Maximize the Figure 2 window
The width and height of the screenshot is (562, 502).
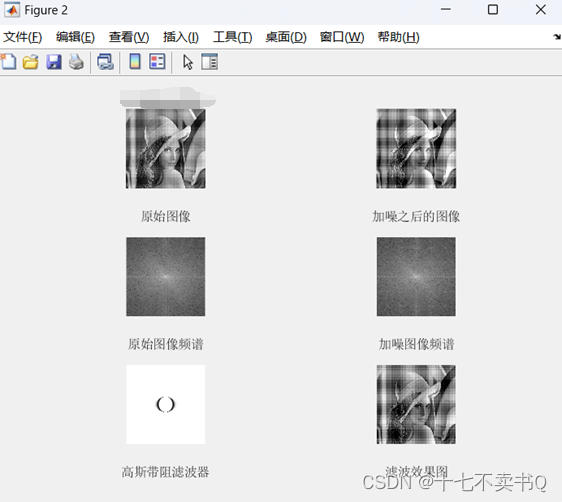(493, 10)
